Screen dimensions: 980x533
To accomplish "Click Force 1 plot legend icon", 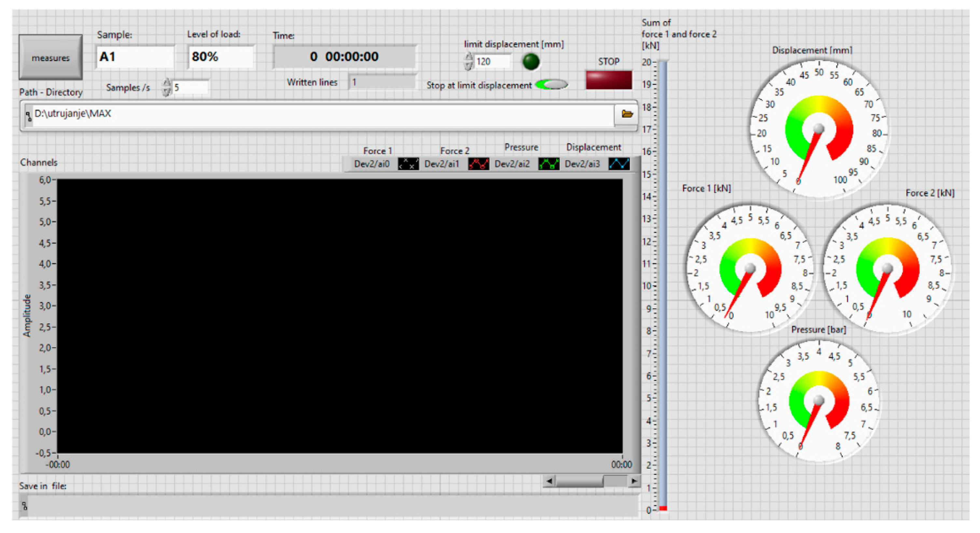I will pyautogui.click(x=408, y=164).
